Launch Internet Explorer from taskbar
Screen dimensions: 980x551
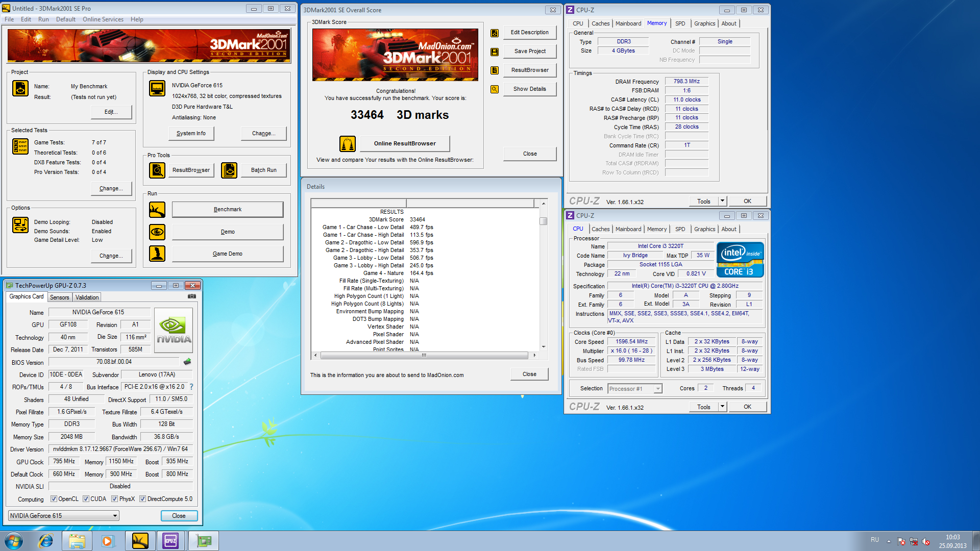[x=46, y=541]
